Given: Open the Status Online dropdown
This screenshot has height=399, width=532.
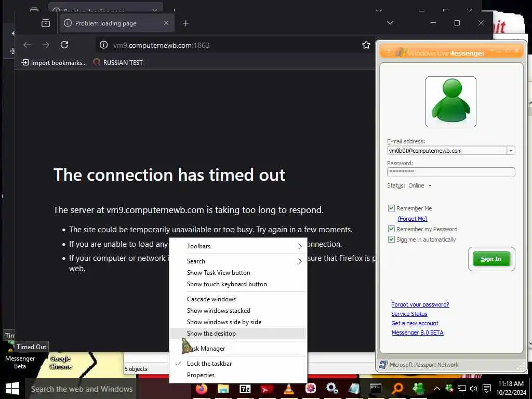Looking at the screenshot, I should tap(420, 185).
